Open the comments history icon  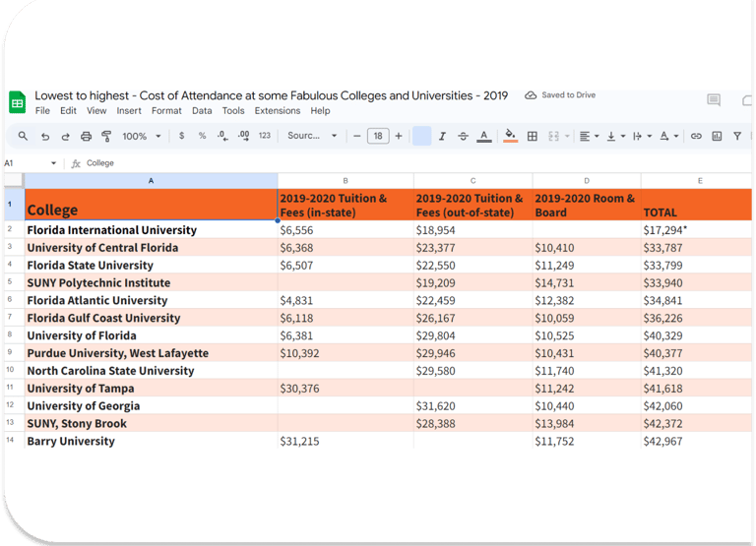[714, 100]
